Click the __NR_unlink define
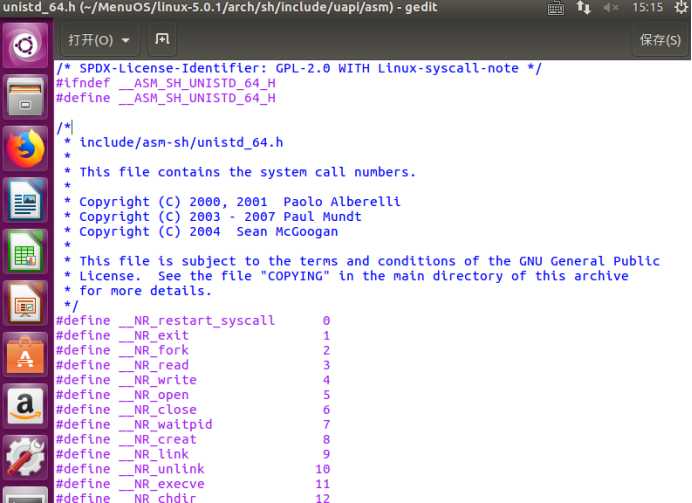Screen dimensions: 692x503 point(193,469)
